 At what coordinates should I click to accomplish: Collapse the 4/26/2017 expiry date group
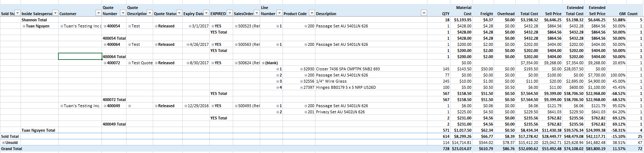point(188,45)
